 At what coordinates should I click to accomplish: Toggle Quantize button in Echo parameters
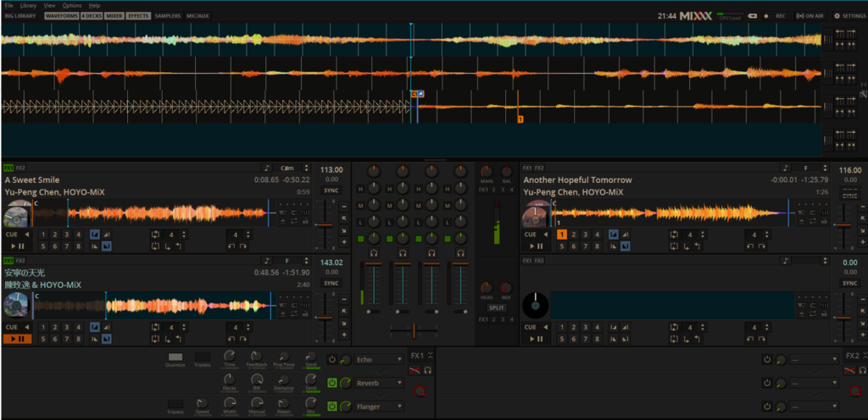pyautogui.click(x=175, y=357)
